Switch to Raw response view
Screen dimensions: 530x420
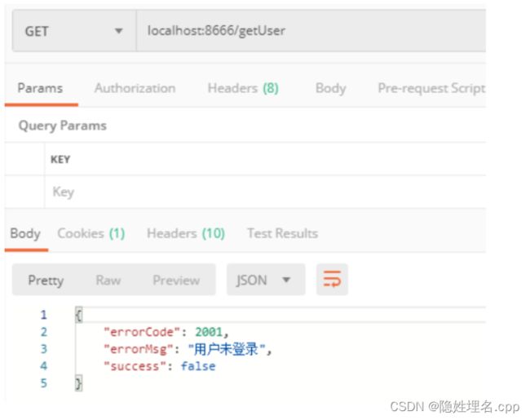point(108,280)
